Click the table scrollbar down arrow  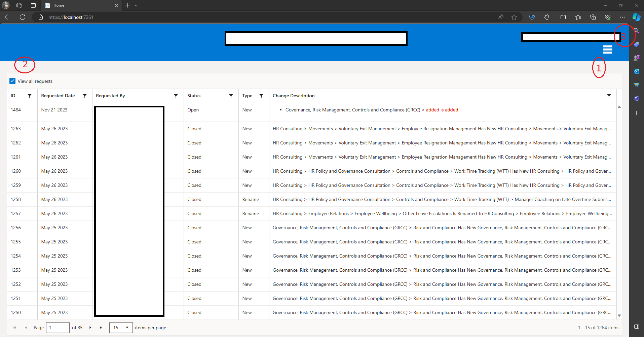(x=619, y=315)
